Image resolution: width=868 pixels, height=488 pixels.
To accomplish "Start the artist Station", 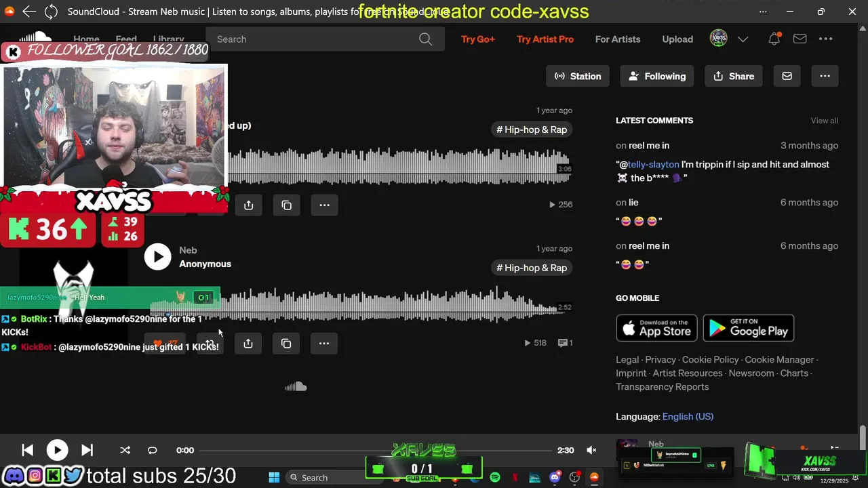I will coord(578,76).
